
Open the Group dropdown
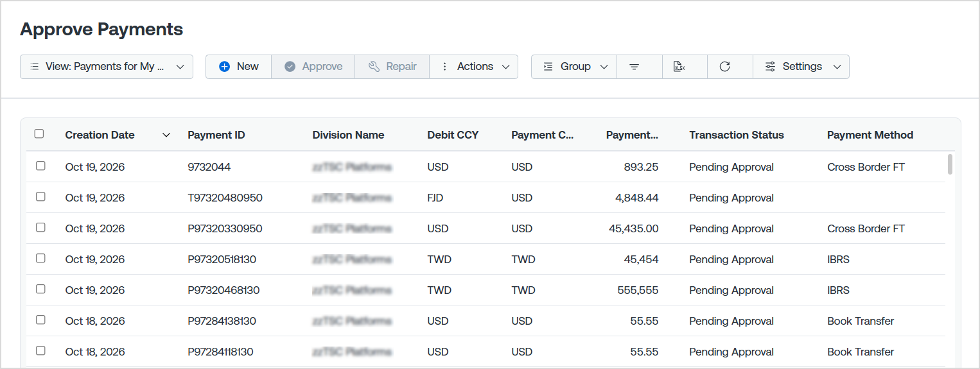(574, 67)
